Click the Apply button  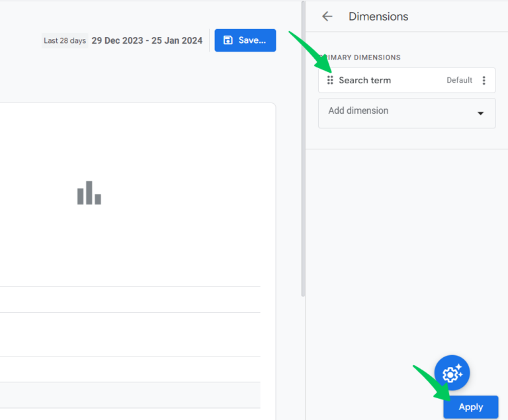click(x=471, y=407)
